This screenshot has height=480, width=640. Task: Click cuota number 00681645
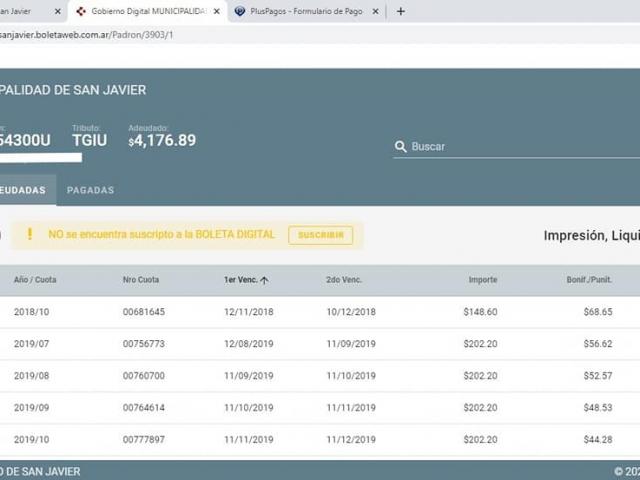coord(144,312)
